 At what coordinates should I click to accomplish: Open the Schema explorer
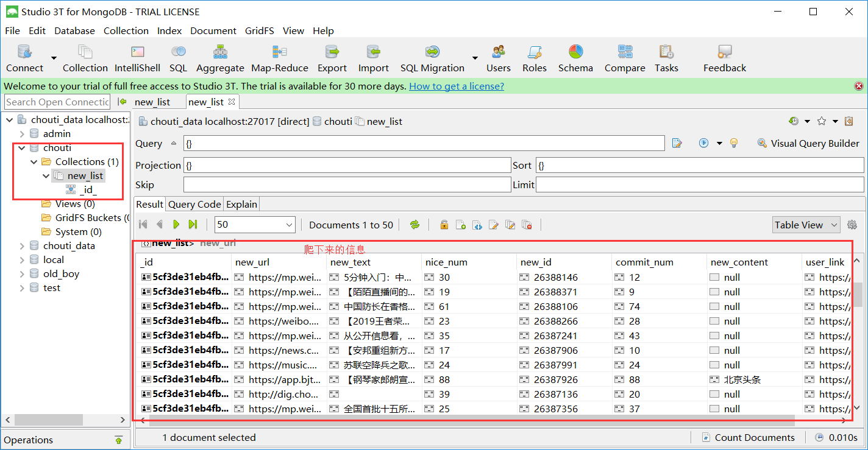[x=575, y=58]
